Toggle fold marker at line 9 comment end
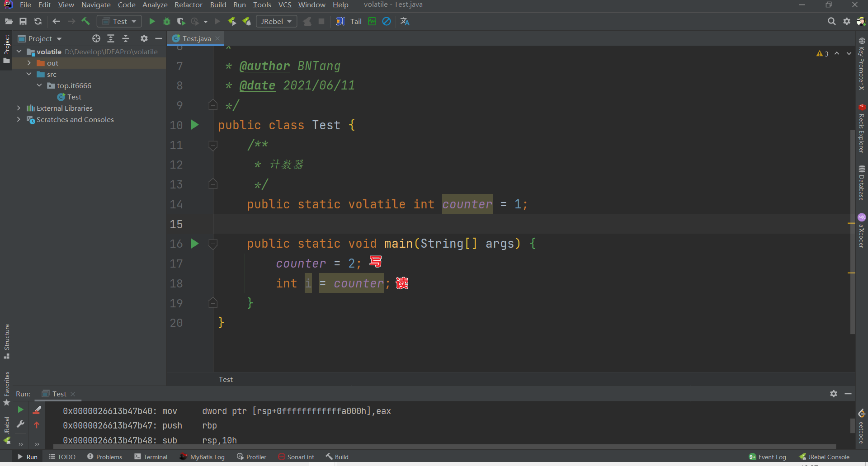868x466 pixels. (x=213, y=105)
